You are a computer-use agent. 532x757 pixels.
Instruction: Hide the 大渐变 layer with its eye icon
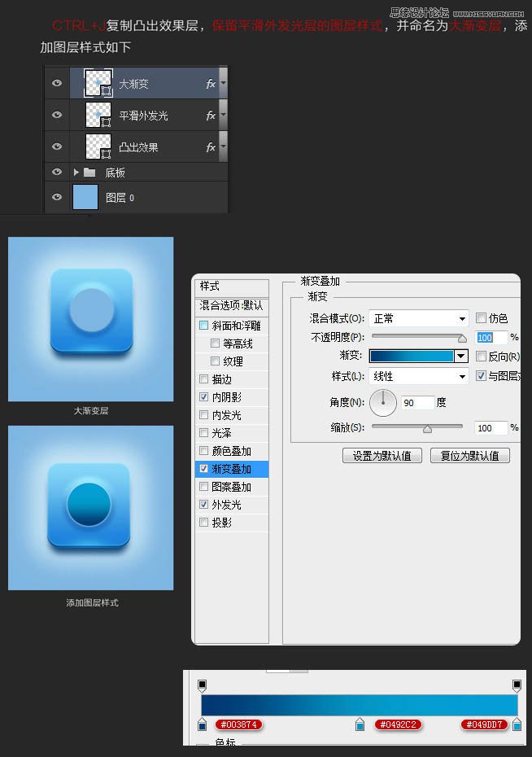click(57, 83)
